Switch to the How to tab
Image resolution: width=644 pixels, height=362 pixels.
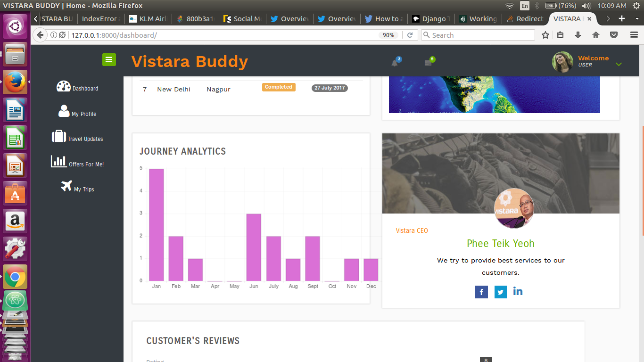click(x=383, y=19)
